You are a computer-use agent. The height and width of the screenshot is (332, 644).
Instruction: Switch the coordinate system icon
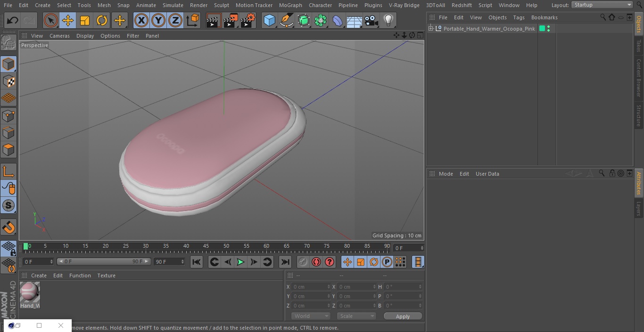(x=193, y=20)
